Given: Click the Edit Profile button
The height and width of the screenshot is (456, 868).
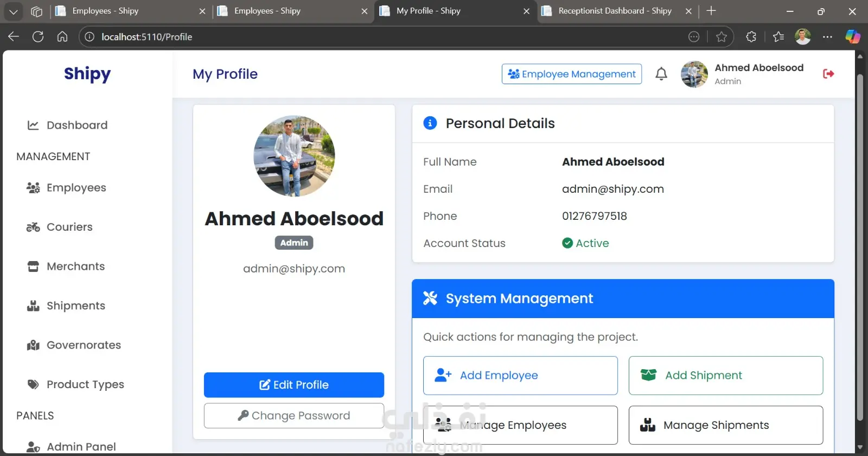Looking at the screenshot, I should coord(294,385).
